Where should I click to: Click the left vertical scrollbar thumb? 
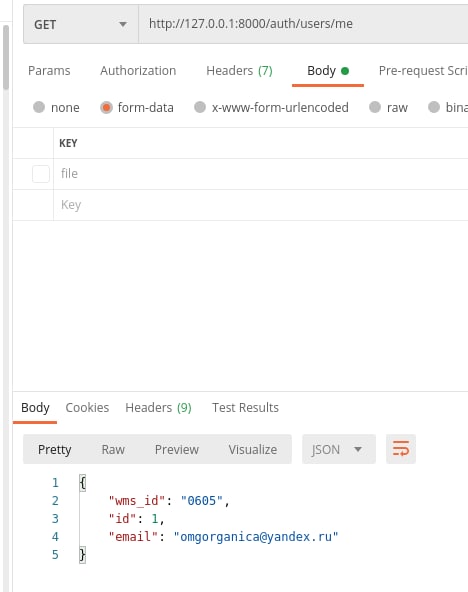6,57
